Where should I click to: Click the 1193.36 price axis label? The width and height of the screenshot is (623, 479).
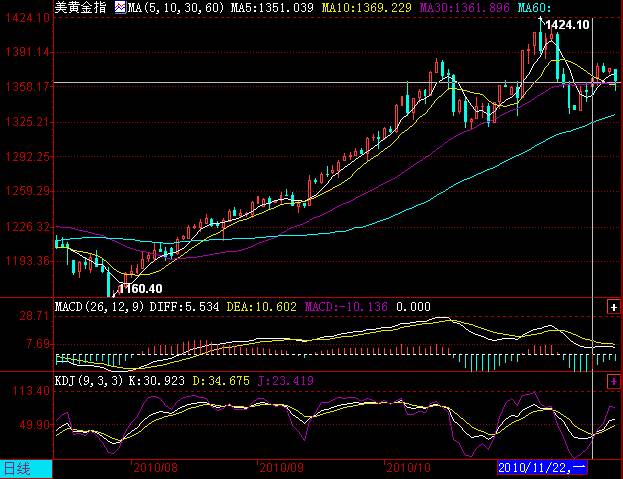[x=28, y=261]
